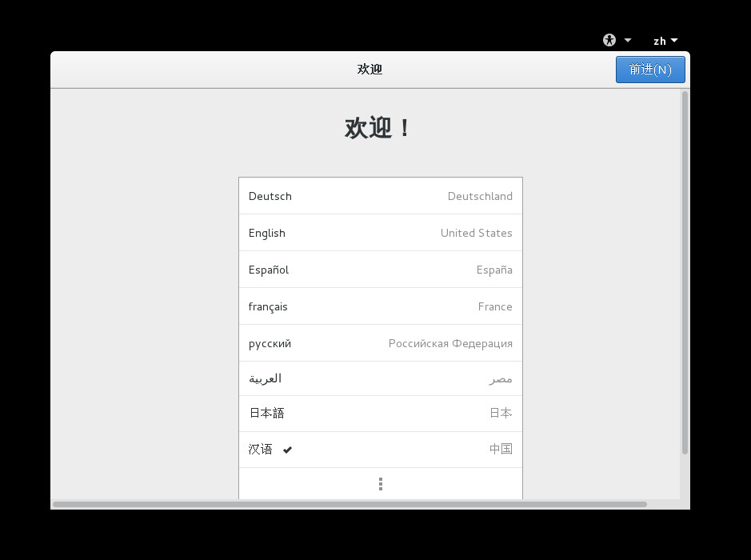
Task: Click the three-dot more languages icon
Action: click(x=381, y=484)
